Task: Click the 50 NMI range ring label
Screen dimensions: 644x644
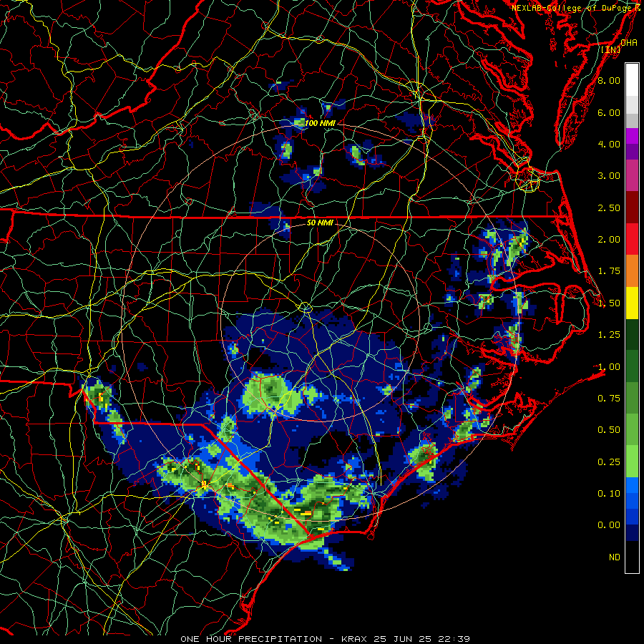Action: [x=320, y=223]
